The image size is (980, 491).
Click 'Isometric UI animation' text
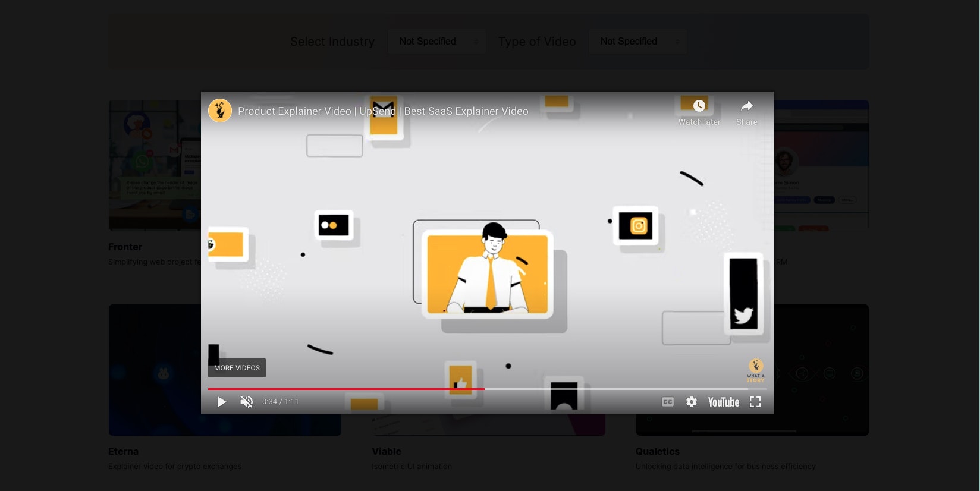point(412,466)
